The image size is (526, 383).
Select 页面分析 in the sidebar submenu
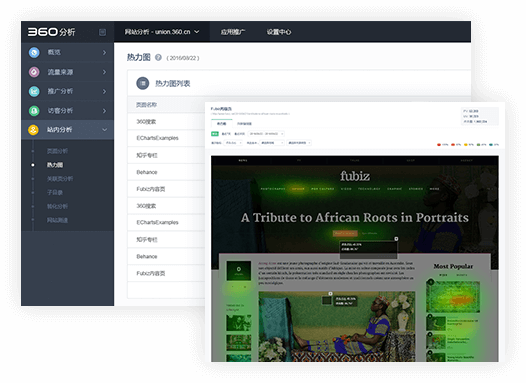point(57,151)
